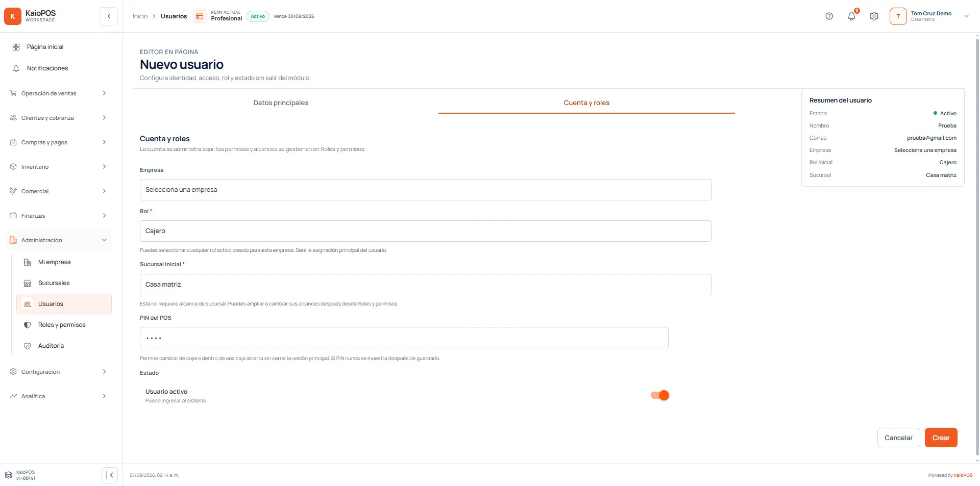Open the Rol dropdown showing Cajero
Screen dimensions: 980x486
pyautogui.click(x=425, y=231)
